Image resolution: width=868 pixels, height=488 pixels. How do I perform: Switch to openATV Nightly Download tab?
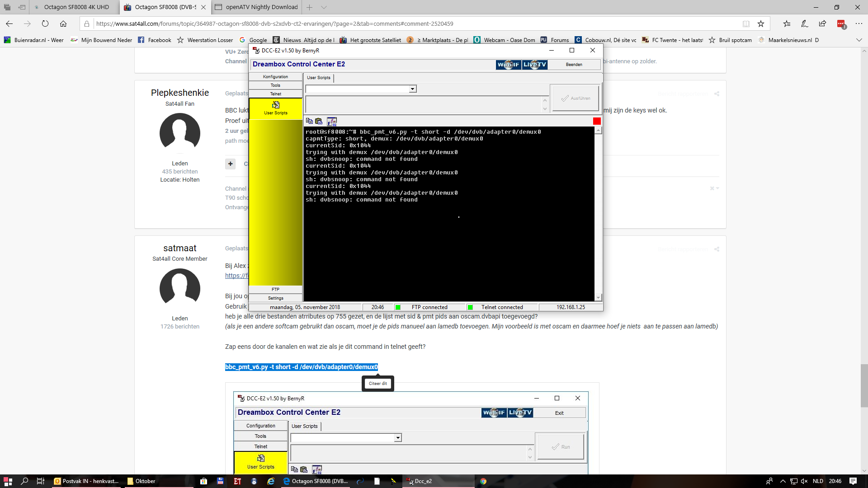(256, 7)
